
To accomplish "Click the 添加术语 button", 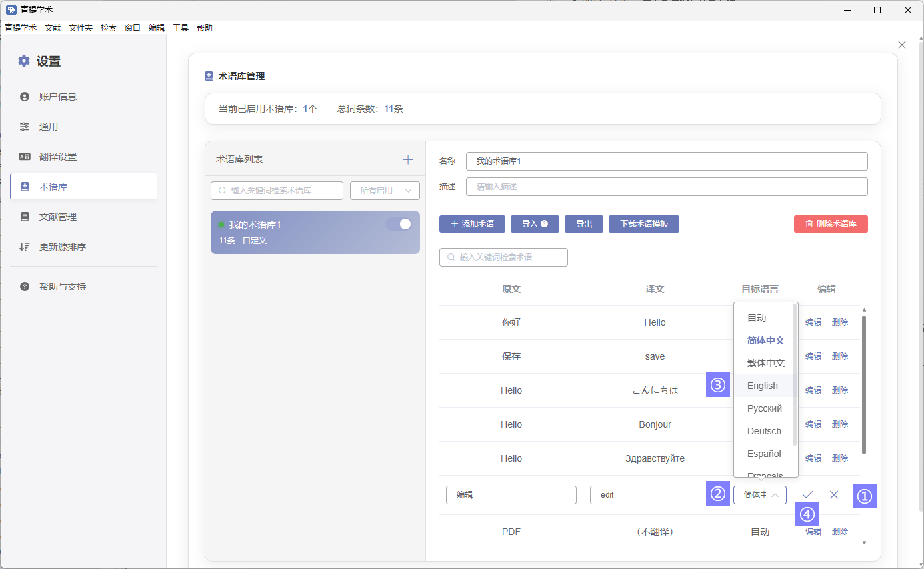I will tap(472, 224).
